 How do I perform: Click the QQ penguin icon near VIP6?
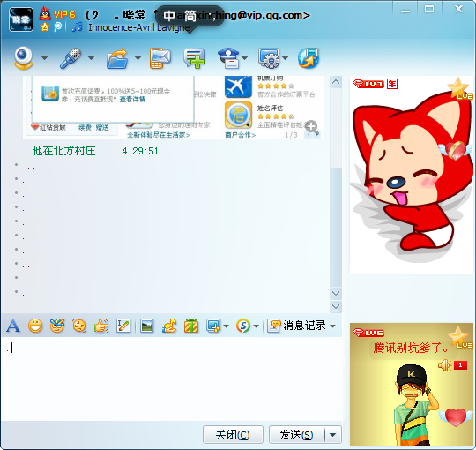tap(45, 13)
